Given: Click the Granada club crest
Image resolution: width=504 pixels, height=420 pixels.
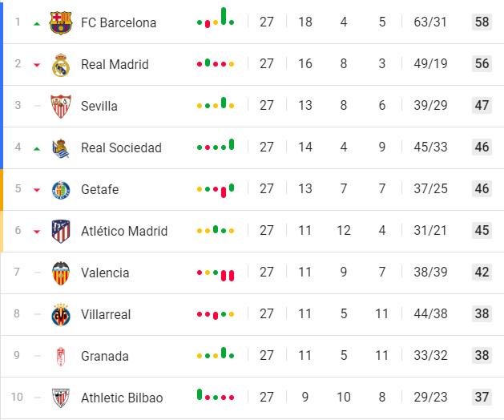Looking at the screenshot, I should (61, 357).
